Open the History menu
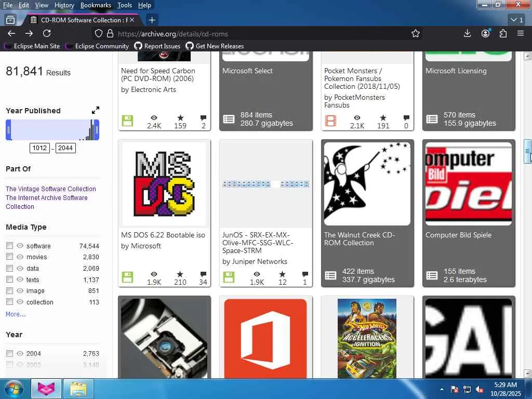Screen dimensions: 532x399 pos(64,5)
